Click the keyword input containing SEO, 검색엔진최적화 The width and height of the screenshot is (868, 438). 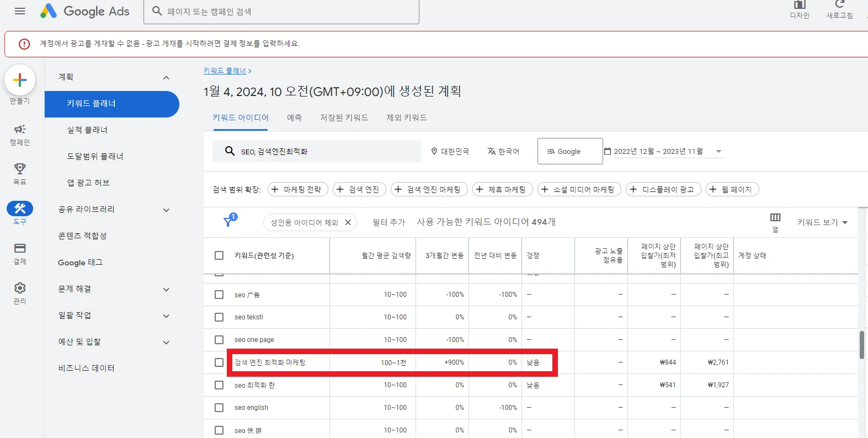[x=317, y=151]
